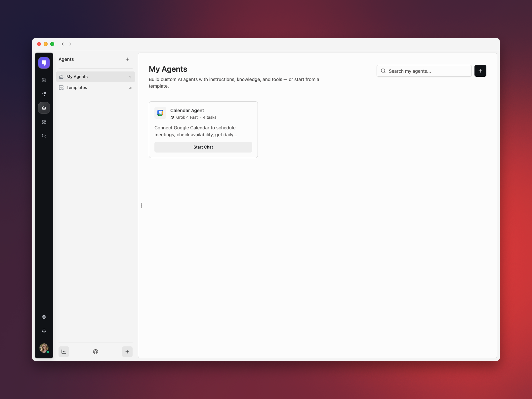Click the Grok 4 Fast model label

pyautogui.click(x=187, y=117)
